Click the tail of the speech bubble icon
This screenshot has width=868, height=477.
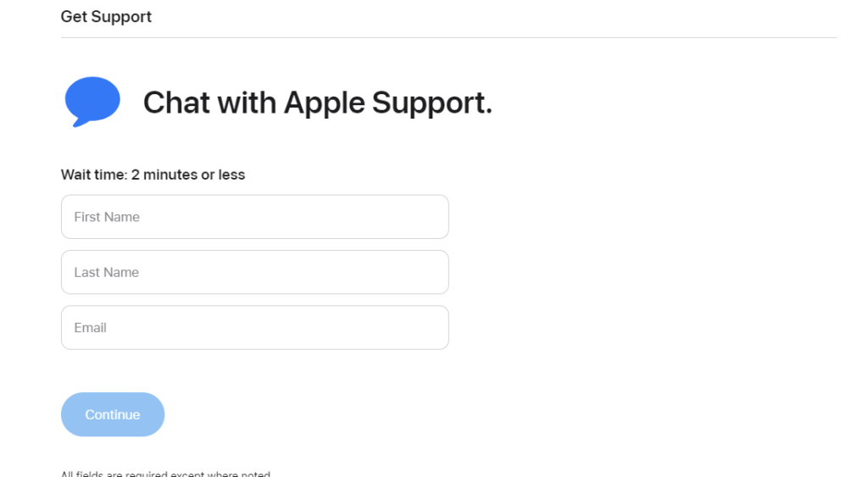click(79, 122)
